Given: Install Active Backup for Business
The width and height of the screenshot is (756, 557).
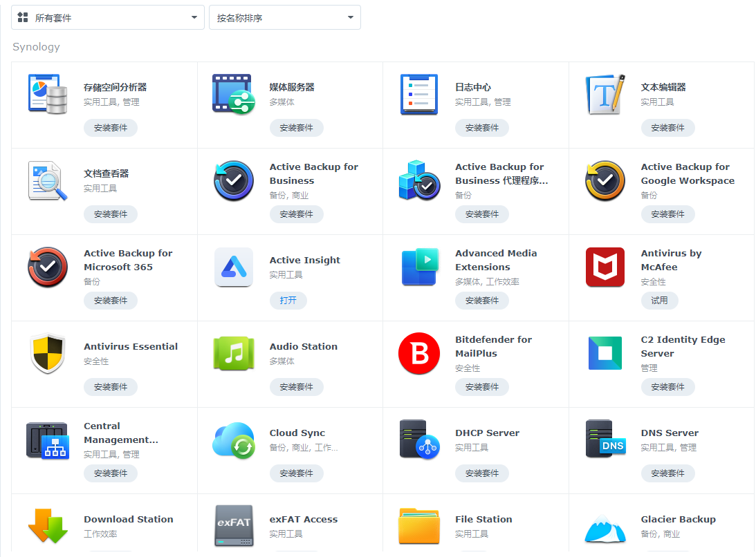Looking at the screenshot, I should pos(296,214).
